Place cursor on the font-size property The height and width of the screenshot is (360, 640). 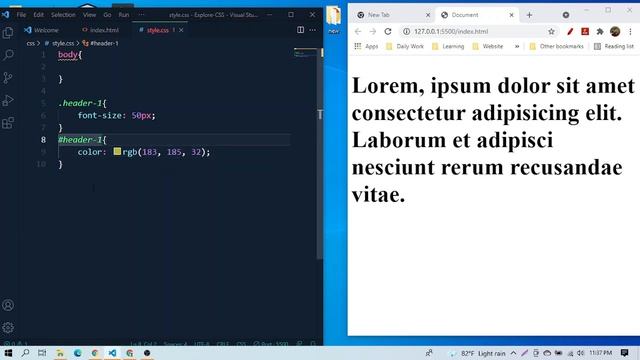[x=100, y=116]
